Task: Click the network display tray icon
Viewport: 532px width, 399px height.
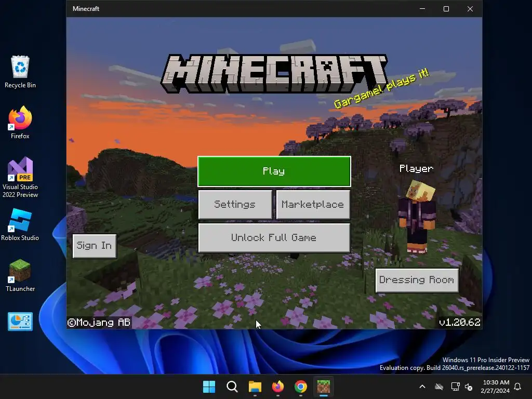Action: click(x=455, y=387)
